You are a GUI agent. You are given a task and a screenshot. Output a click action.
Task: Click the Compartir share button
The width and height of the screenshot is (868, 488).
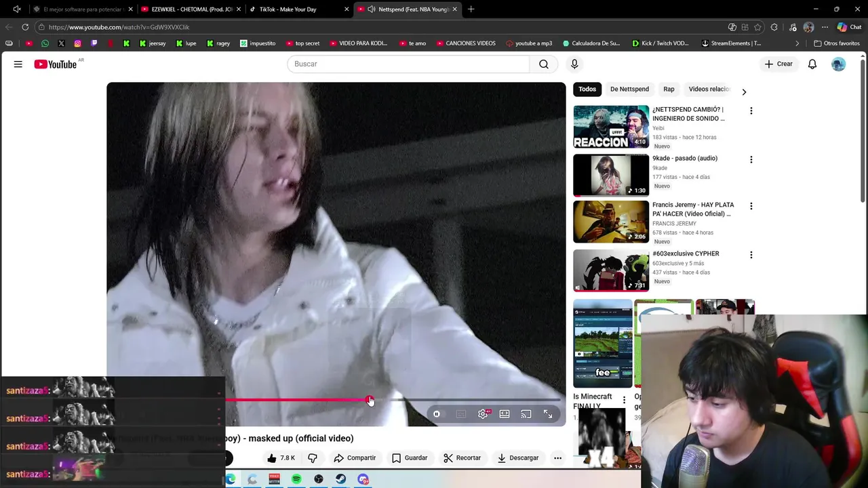tap(355, 458)
